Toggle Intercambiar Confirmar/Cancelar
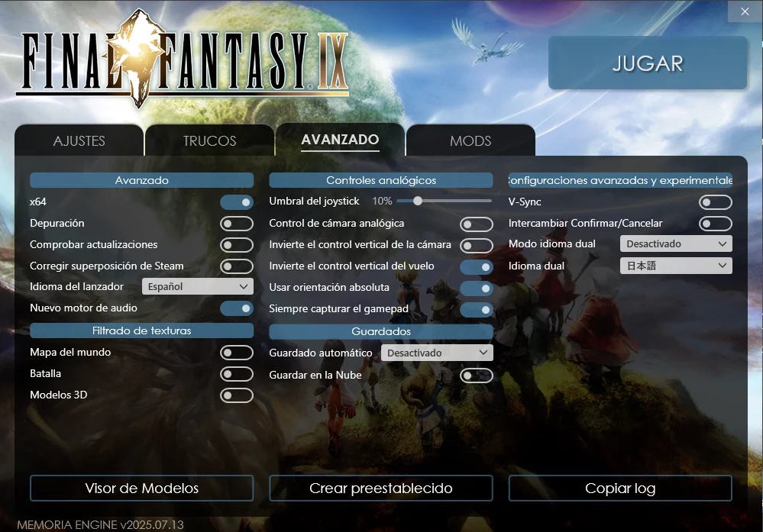This screenshot has width=763, height=532. [716, 223]
